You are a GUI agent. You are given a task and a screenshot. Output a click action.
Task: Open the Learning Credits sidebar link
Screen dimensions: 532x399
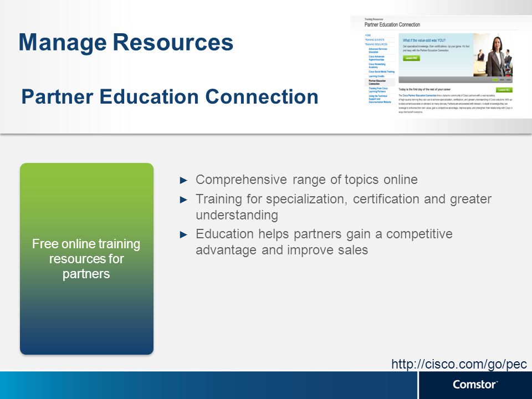[x=376, y=76]
